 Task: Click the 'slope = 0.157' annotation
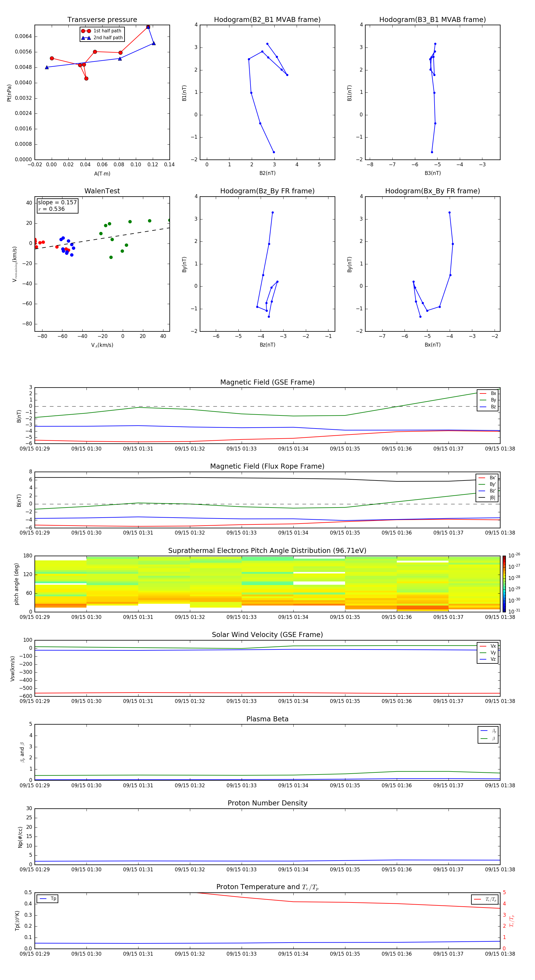point(57,203)
